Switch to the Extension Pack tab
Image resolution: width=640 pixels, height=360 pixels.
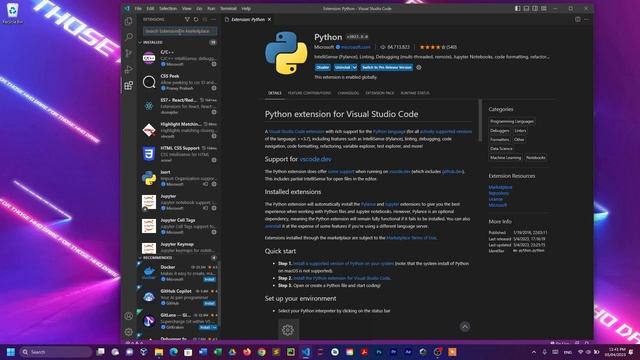point(380,93)
